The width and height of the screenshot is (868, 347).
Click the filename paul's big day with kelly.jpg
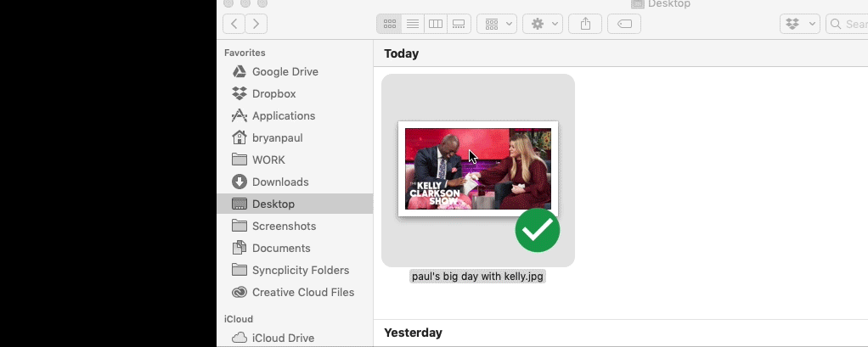pos(477,277)
